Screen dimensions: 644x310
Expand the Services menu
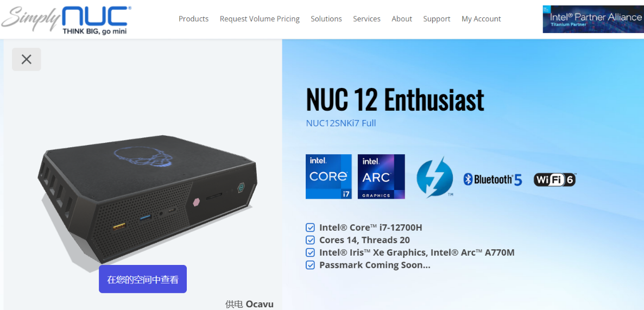[x=367, y=19]
